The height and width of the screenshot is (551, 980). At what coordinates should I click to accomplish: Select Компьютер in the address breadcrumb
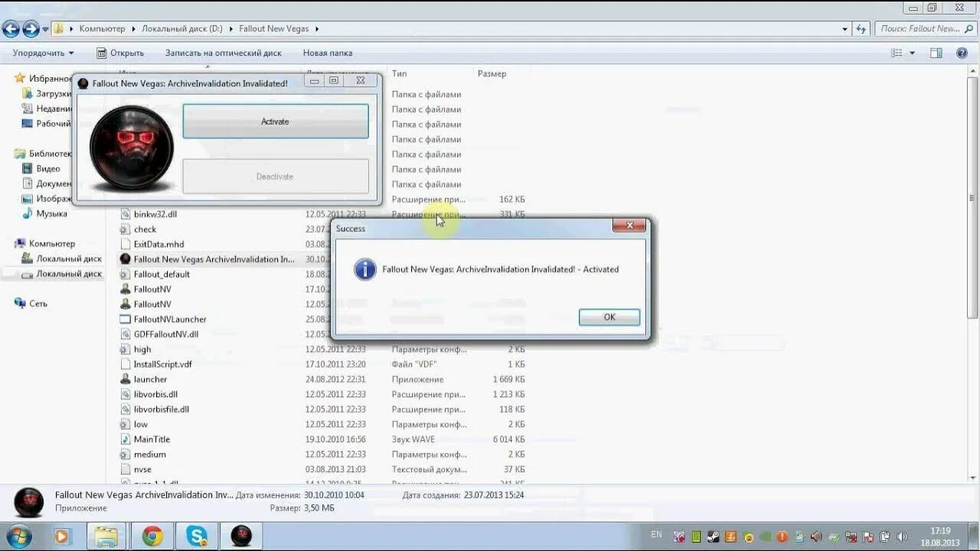102,29
